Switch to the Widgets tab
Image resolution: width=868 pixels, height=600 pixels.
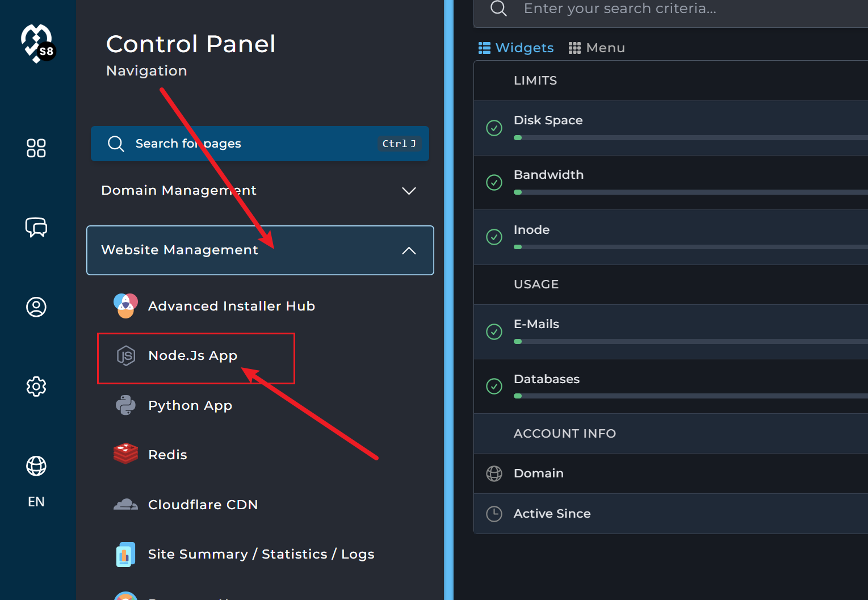pyautogui.click(x=516, y=48)
